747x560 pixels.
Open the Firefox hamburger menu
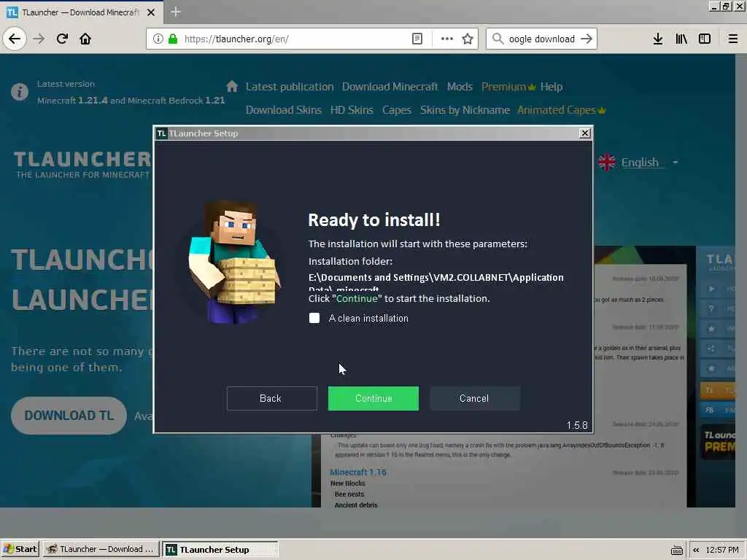[733, 39]
